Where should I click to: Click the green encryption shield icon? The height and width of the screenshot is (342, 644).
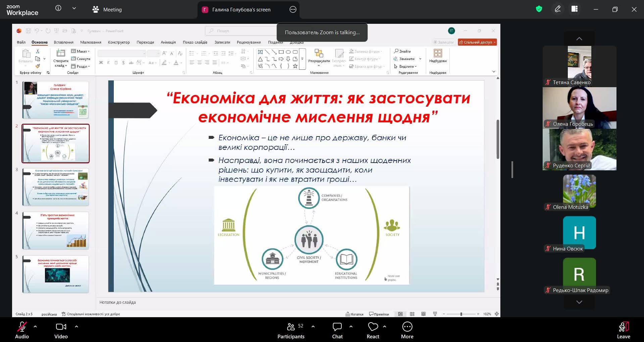[x=539, y=9]
